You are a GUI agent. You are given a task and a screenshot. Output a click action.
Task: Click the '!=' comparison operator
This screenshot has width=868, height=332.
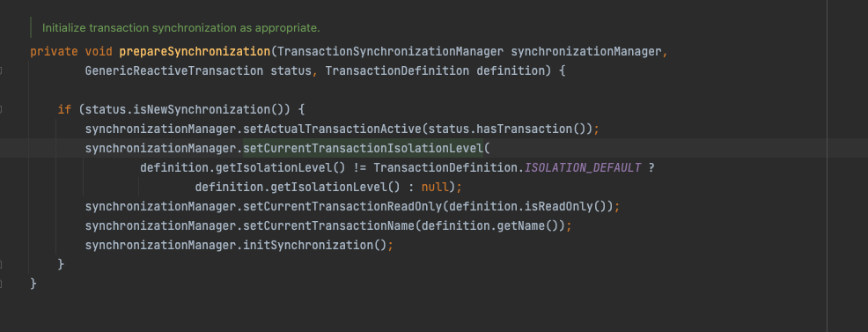[x=360, y=167]
